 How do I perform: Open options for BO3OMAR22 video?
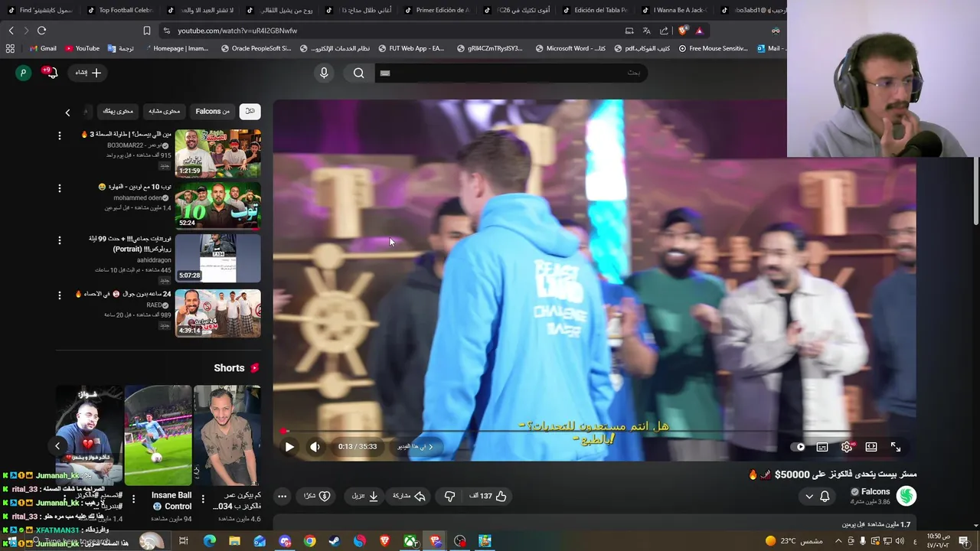point(60,135)
